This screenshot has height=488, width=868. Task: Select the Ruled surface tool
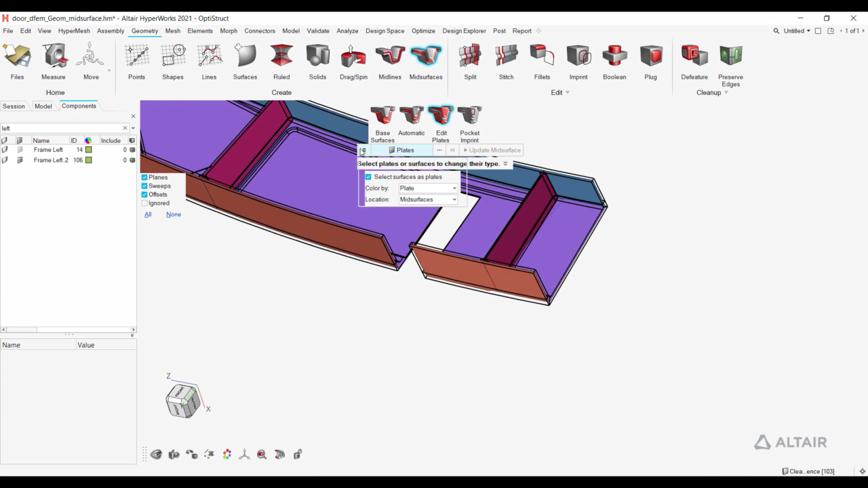(x=281, y=62)
